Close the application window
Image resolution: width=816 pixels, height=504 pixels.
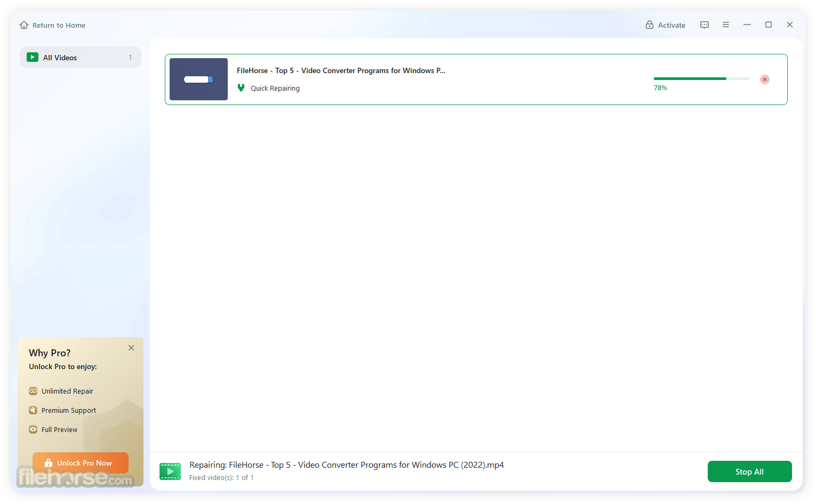790,25
